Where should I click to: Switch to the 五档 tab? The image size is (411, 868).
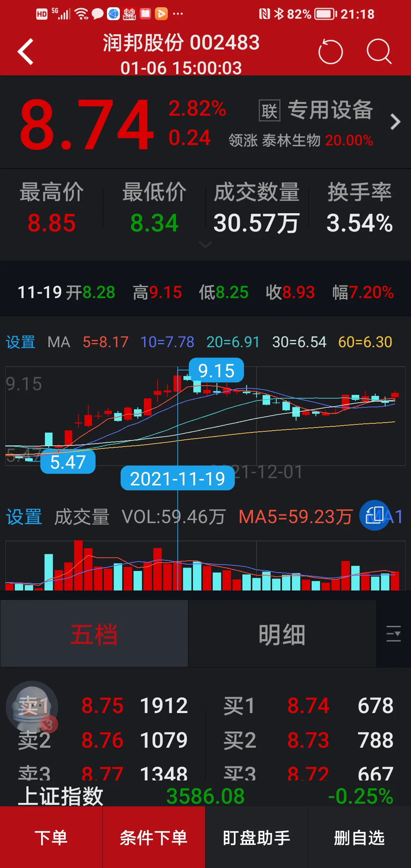(x=94, y=634)
